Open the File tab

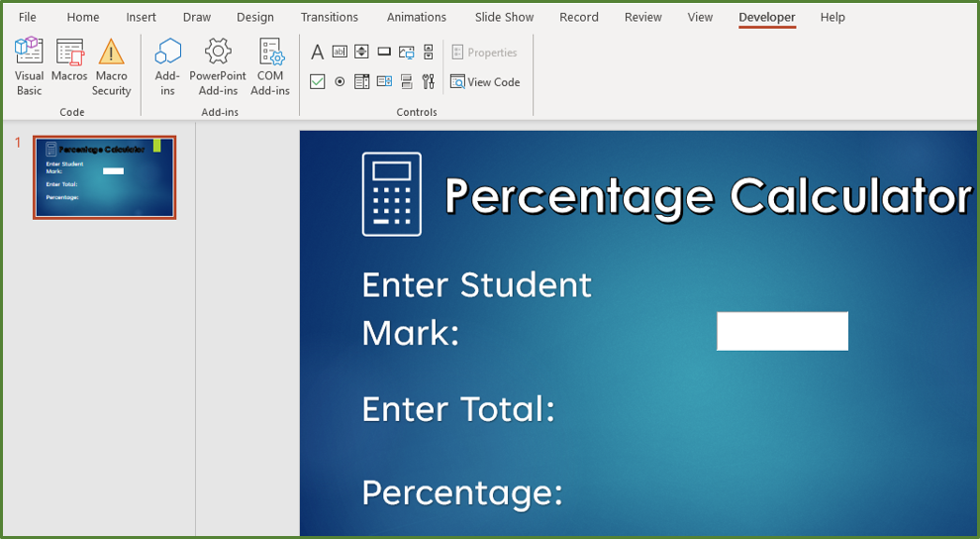tap(28, 17)
